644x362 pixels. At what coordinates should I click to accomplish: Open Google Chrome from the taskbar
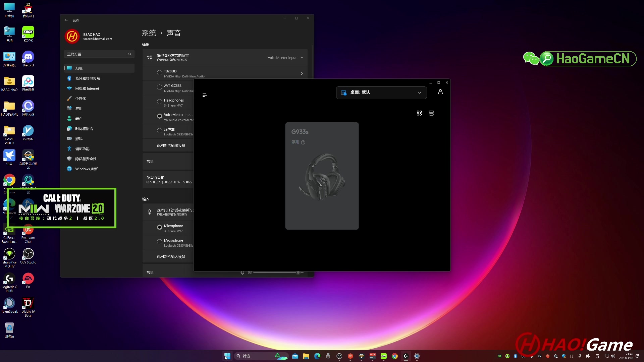(395, 356)
